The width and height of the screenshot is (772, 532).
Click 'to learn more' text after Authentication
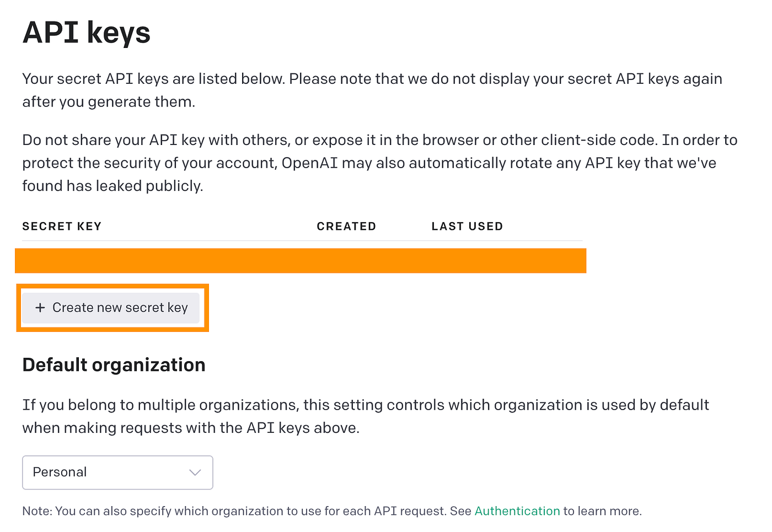(x=602, y=511)
